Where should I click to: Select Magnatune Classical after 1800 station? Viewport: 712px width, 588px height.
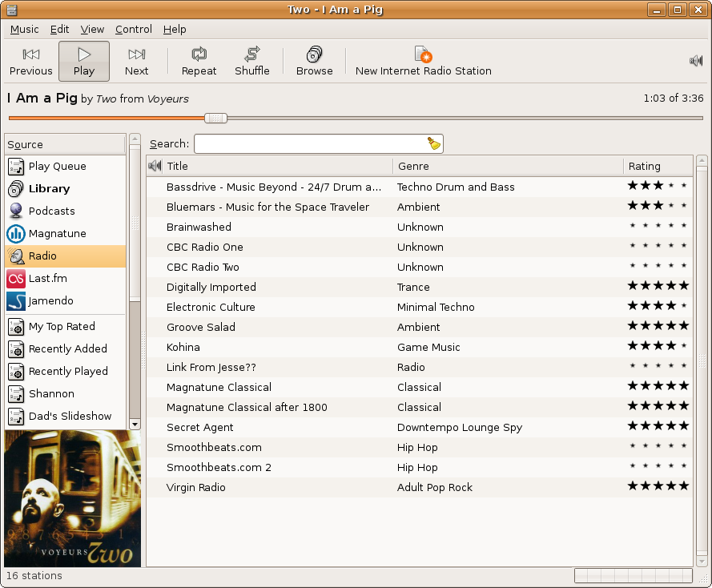pyautogui.click(x=419, y=407)
